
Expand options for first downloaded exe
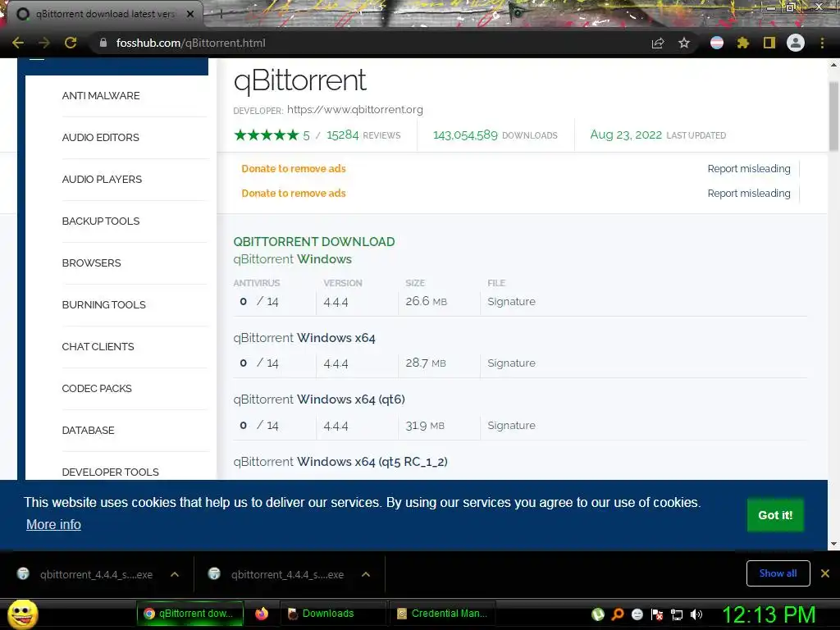click(x=175, y=574)
